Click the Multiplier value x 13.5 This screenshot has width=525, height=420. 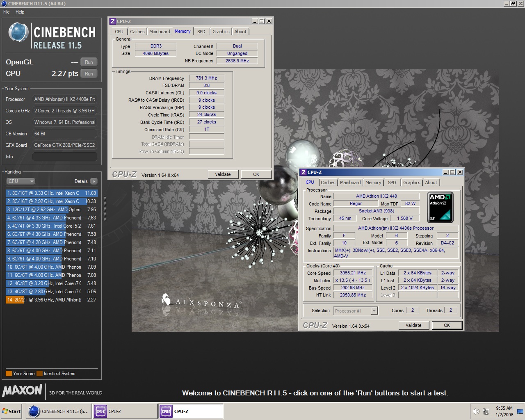point(353,281)
